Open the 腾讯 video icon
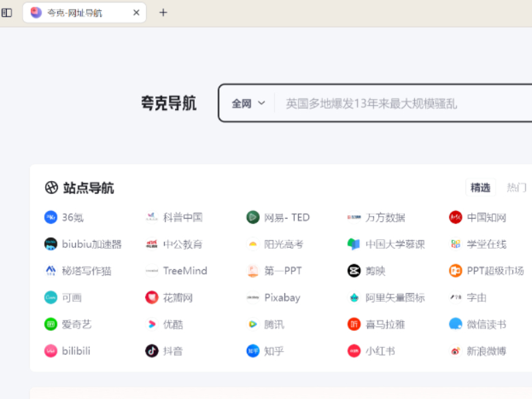 pyautogui.click(x=253, y=324)
